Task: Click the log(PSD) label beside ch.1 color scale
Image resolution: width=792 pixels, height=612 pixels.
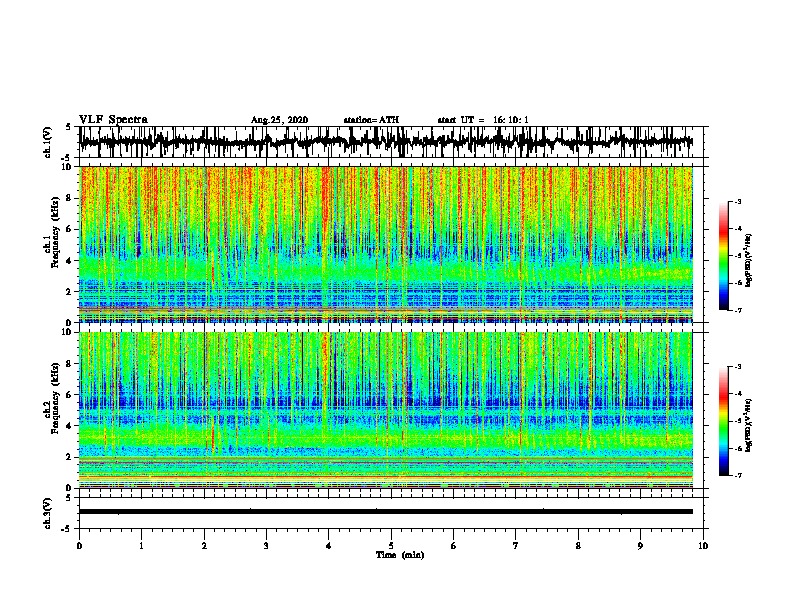Action: pos(749,261)
